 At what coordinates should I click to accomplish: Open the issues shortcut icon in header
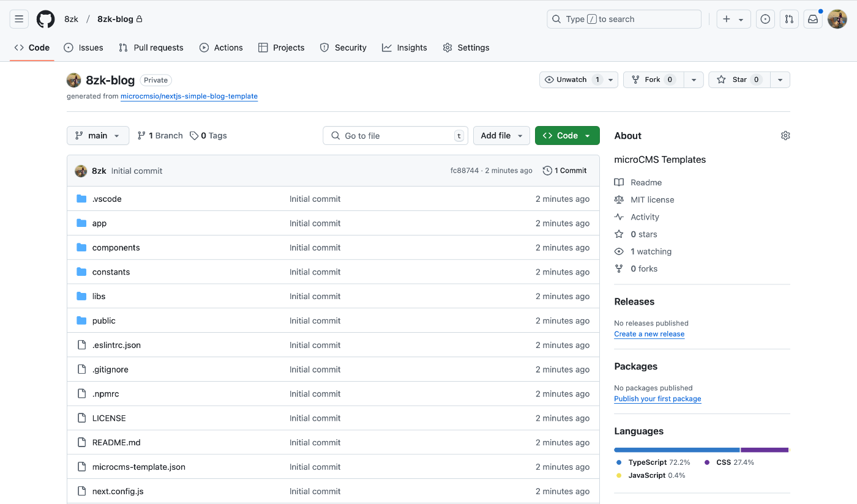click(765, 19)
